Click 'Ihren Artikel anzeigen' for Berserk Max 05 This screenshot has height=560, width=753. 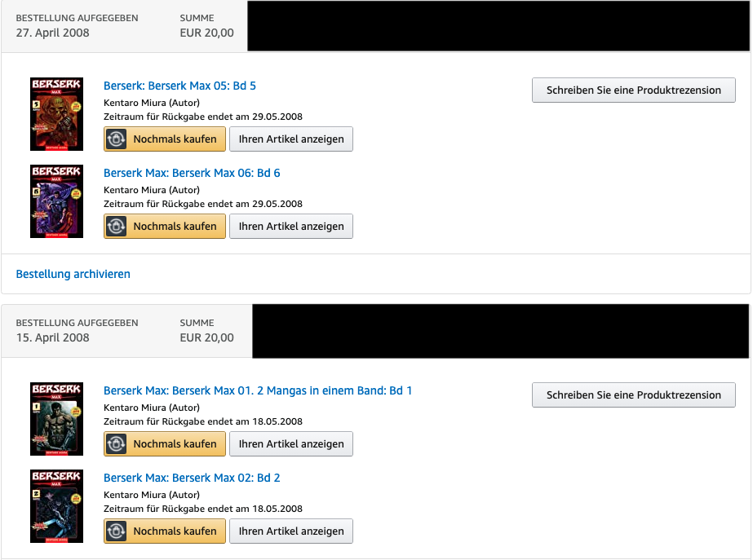291,139
